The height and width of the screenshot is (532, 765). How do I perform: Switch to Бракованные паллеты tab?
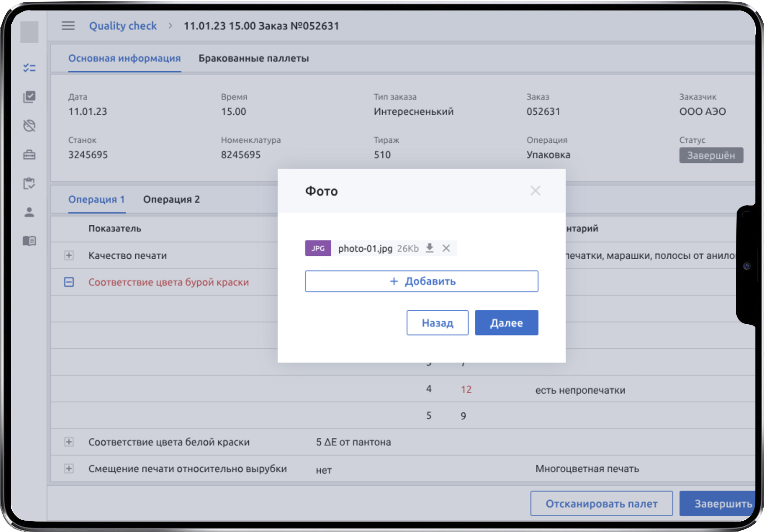point(254,58)
